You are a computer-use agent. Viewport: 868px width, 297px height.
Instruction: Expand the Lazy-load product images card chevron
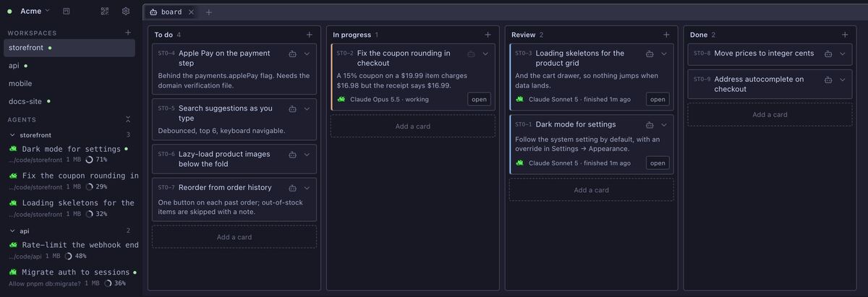(x=307, y=154)
